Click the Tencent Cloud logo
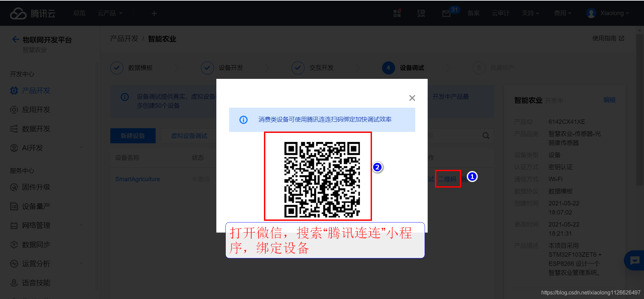644x299 pixels. (33, 13)
